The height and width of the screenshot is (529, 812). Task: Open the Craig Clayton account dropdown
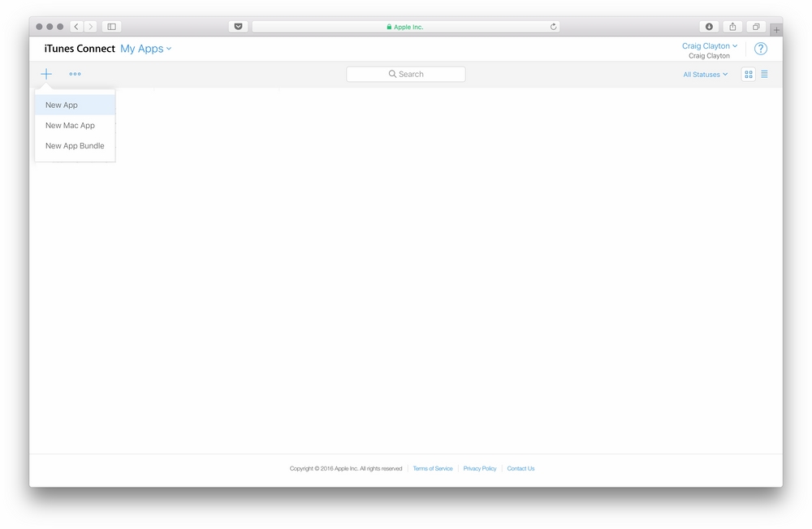click(710, 46)
